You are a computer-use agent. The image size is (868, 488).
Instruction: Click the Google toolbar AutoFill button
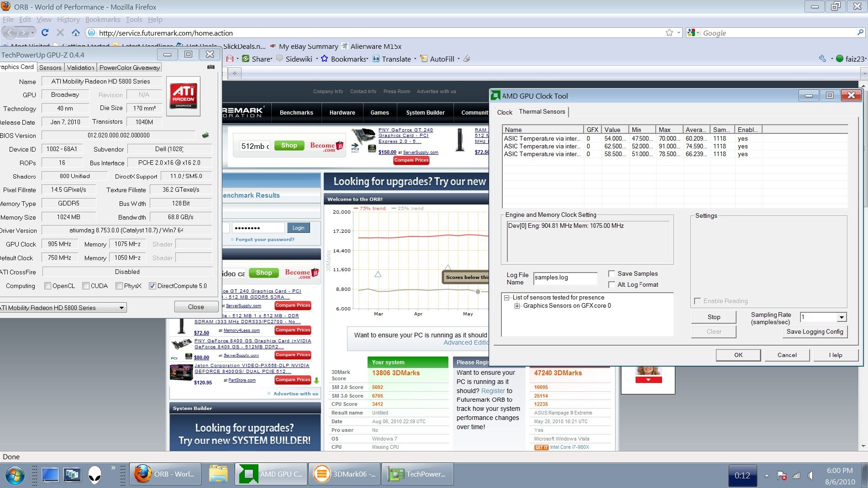click(437, 59)
